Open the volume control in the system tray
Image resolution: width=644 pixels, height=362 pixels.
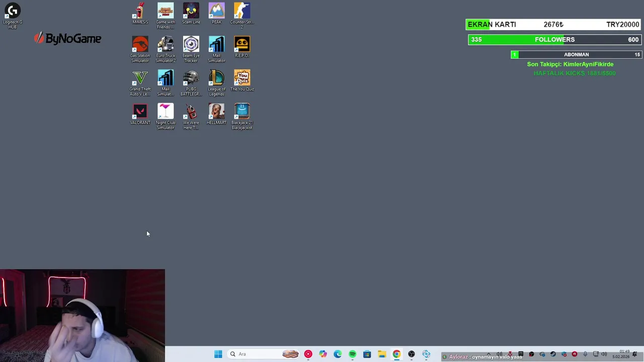click(604, 354)
